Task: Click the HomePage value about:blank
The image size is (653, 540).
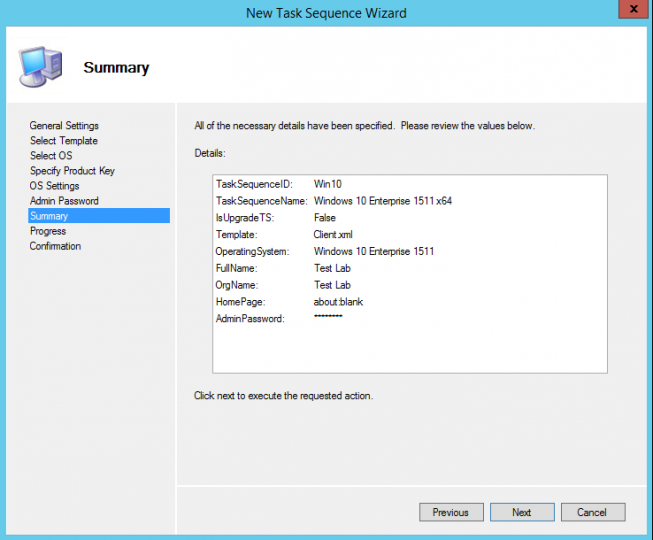Action: point(338,302)
